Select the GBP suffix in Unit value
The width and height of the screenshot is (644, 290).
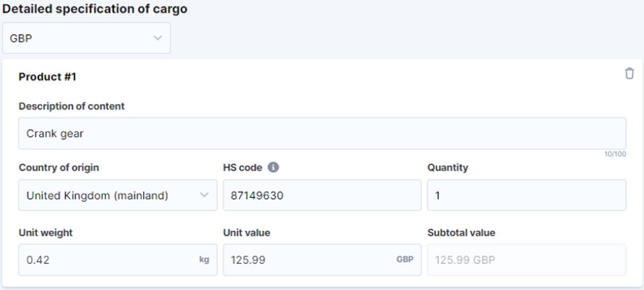click(405, 260)
